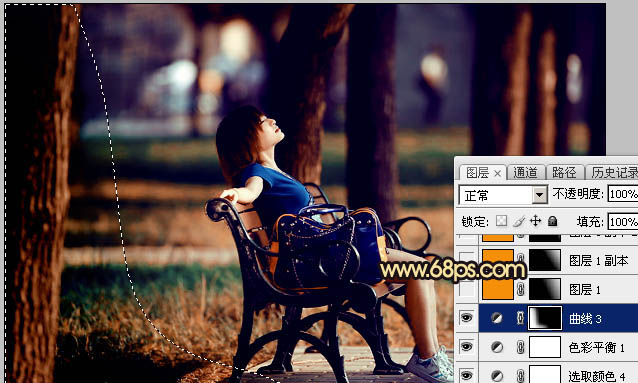This screenshot has height=383, width=638.
Task: Click the 色彩平衡 1 adjustment layer icon
Action: 496,347
